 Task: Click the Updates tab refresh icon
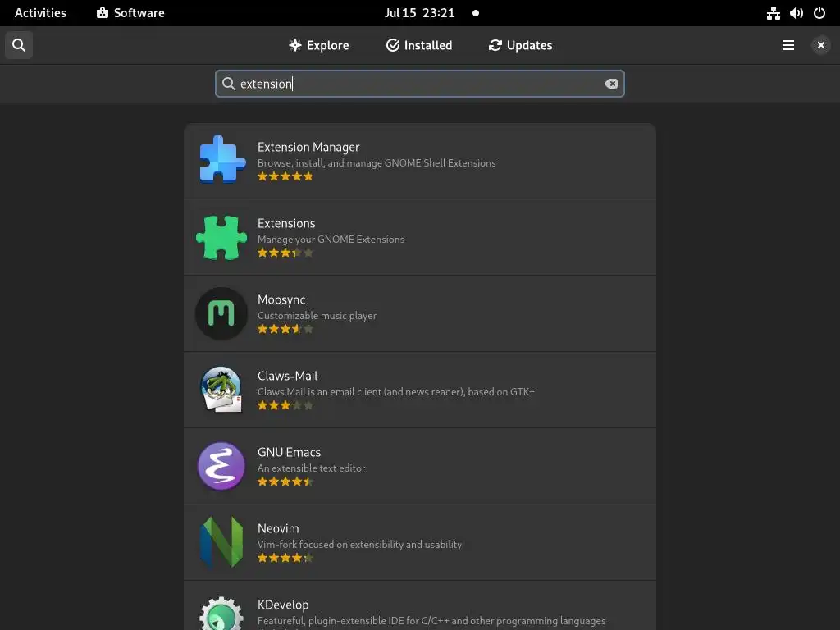495,45
